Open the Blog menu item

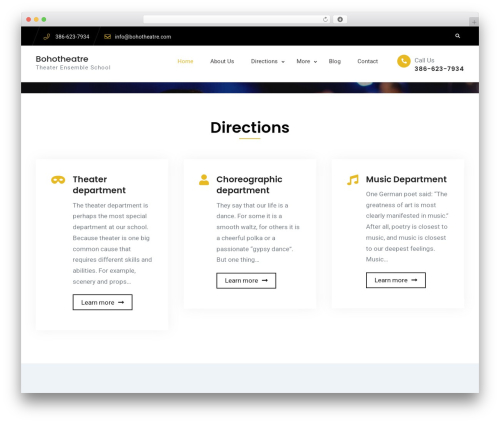(334, 61)
